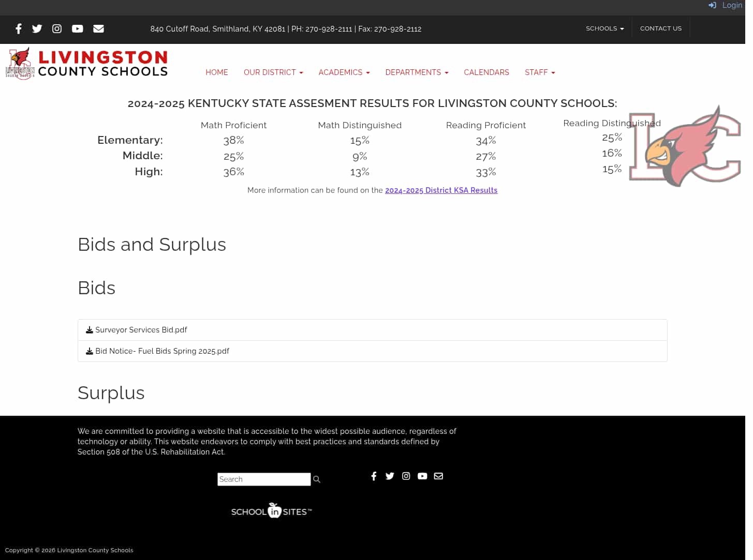Screen dimensions: 753x560
Task: Click the download icon beside Fuel Bids notice
Action: point(90,351)
